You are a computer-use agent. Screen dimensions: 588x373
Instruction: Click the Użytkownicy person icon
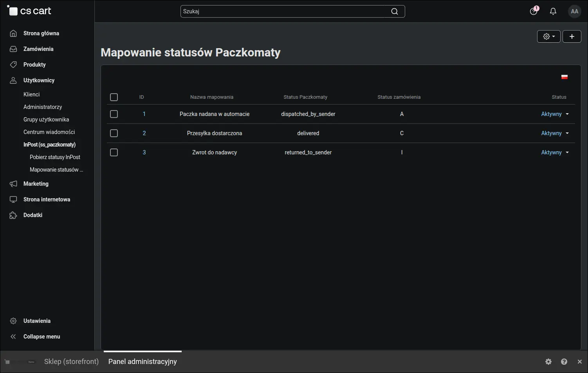[13, 80]
